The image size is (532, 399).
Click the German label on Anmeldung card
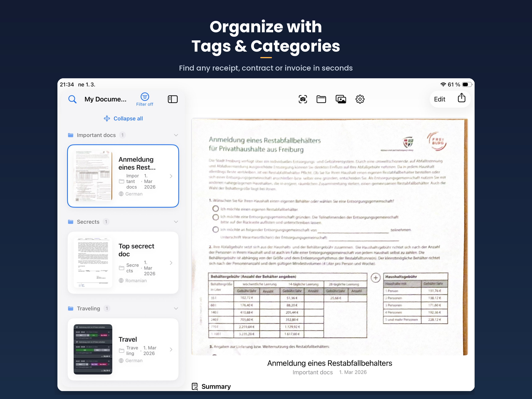click(x=134, y=194)
